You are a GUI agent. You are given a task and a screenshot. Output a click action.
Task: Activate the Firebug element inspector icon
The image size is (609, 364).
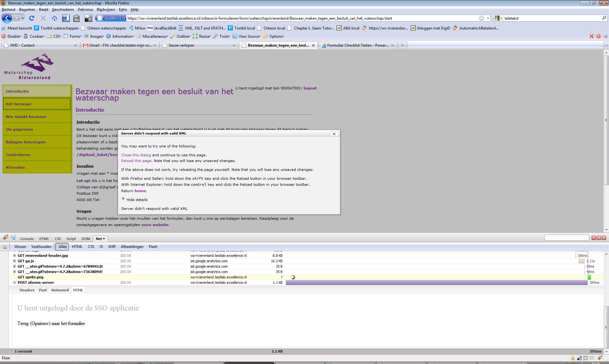tap(13, 238)
